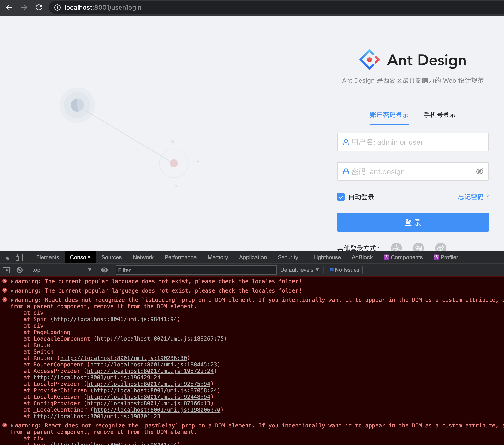504x445 pixels.
Task: Uncheck the 自动登录 checkbox
Action: (341, 197)
